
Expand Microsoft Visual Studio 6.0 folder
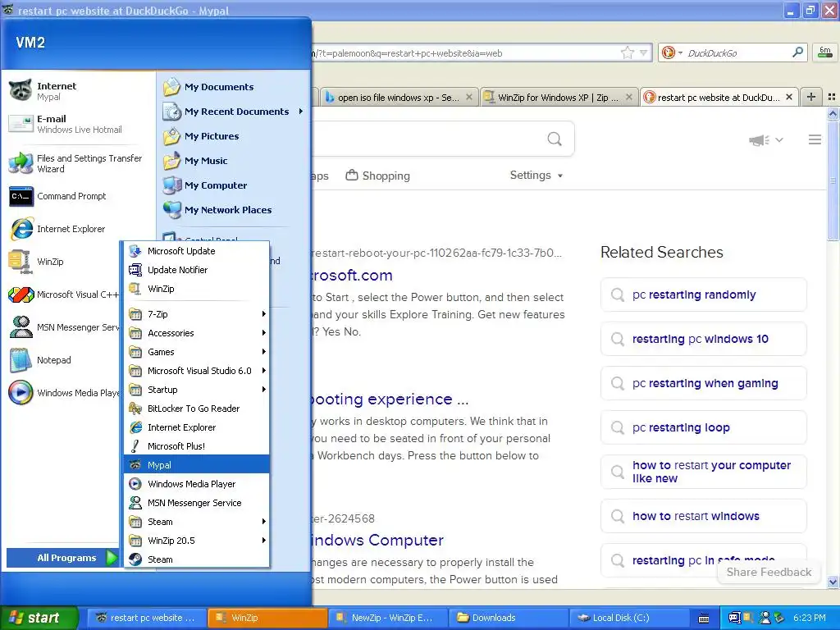coord(197,370)
